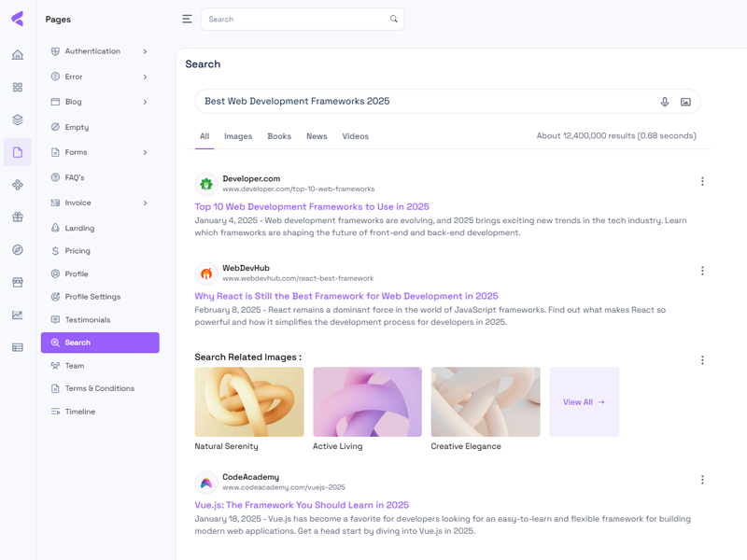Open options menu for Developer.com result
This screenshot has width=747, height=560.
(702, 182)
